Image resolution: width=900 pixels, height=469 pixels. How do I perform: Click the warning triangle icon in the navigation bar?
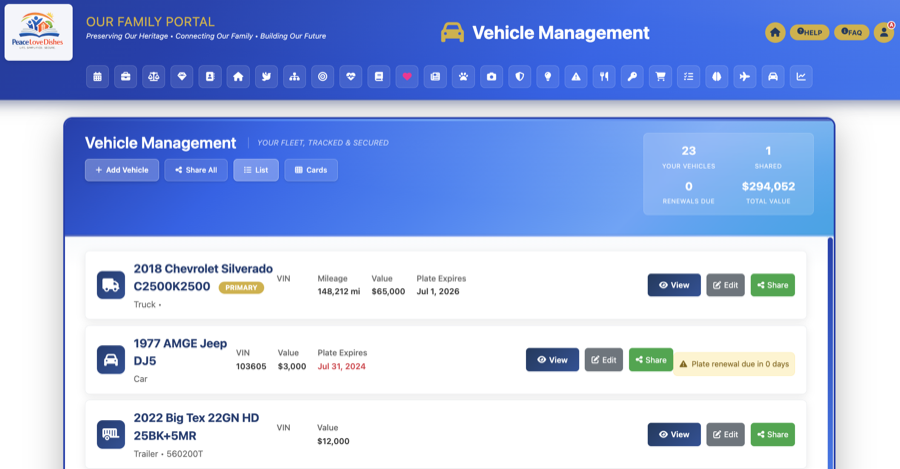[x=576, y=76]
